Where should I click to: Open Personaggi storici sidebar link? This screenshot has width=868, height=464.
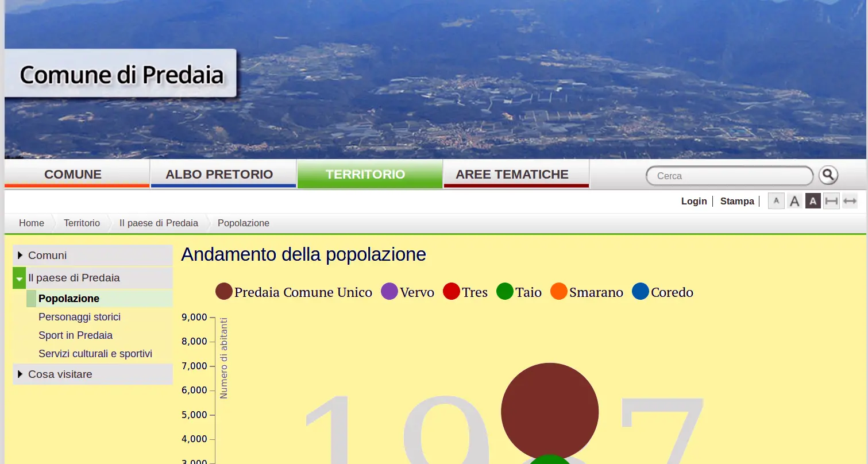[x=79, y=317]
